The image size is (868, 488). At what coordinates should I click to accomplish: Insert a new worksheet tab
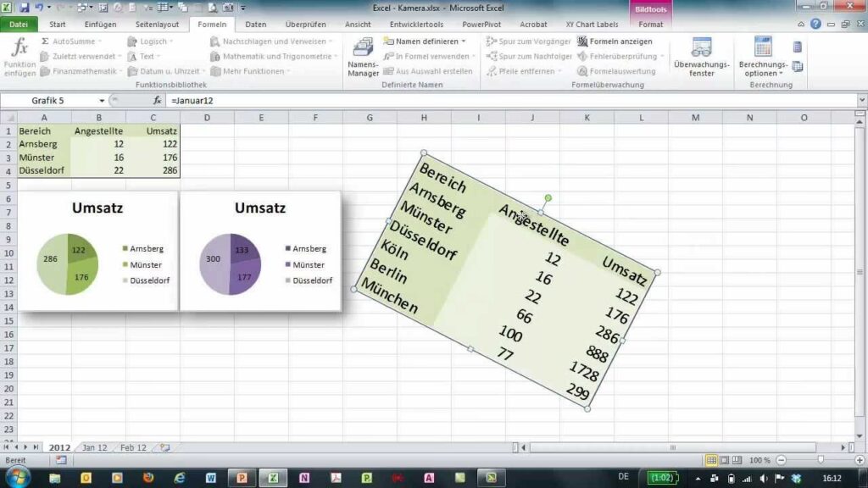[x=165, y=447]
